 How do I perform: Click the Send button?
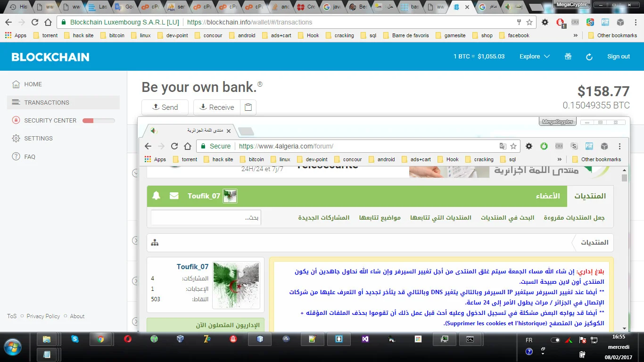coord(165,107)
